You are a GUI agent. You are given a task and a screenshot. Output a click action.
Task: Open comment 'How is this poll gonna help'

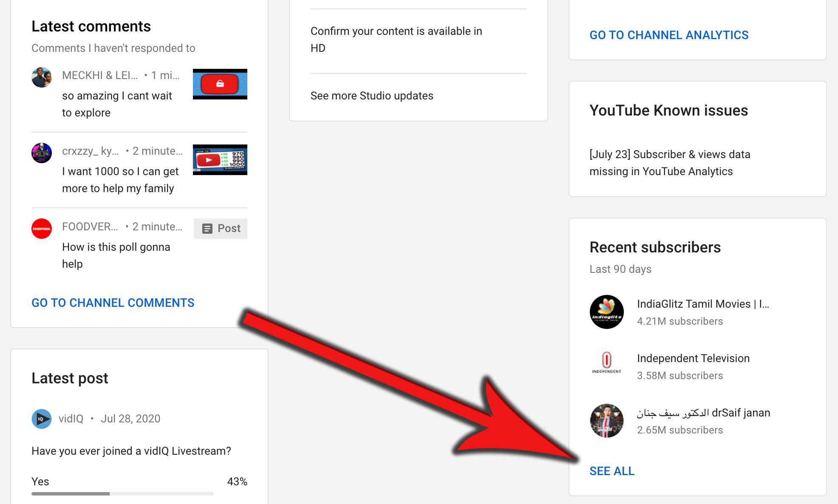click(x=116, y=255)
